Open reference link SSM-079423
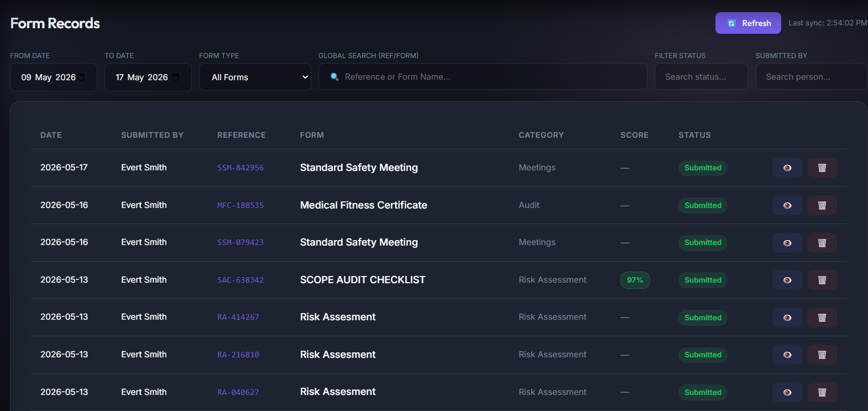 click(240, 242)
